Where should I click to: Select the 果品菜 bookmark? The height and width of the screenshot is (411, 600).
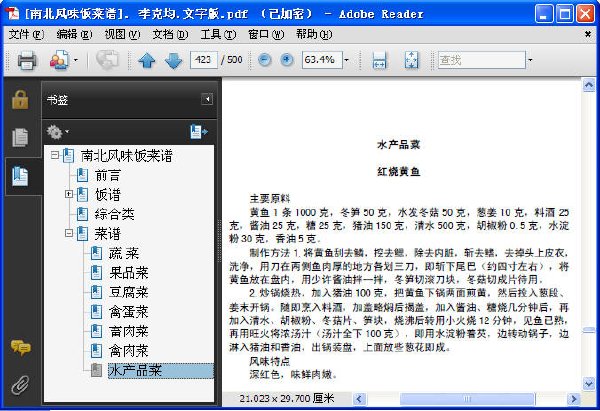point(129,272)
